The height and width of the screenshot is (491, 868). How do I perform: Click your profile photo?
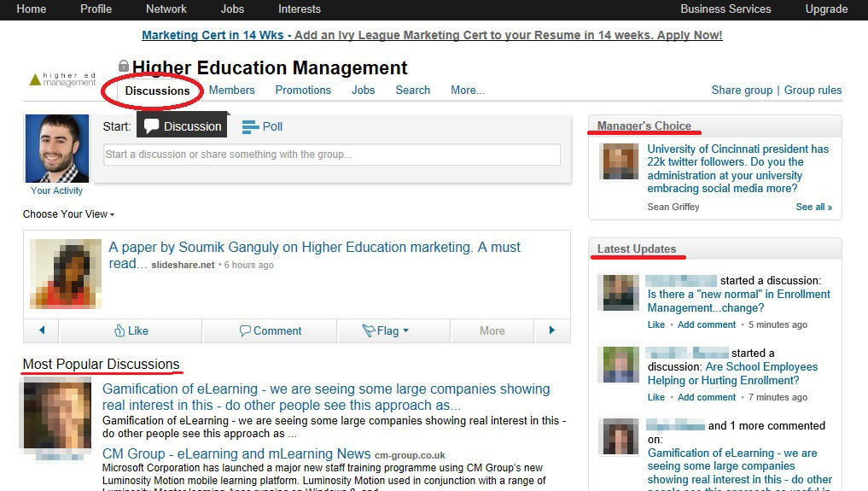[x=57, y=149]
